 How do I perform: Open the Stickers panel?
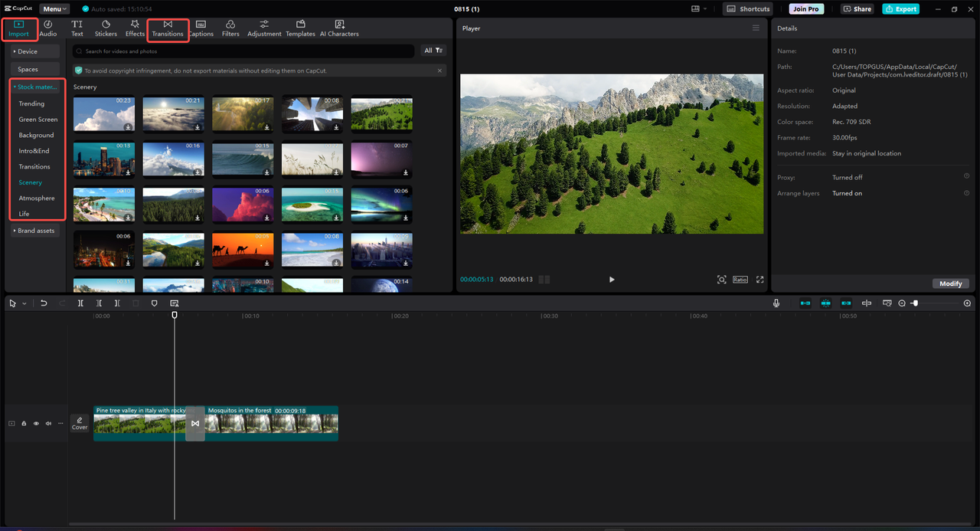click(106, 29)
